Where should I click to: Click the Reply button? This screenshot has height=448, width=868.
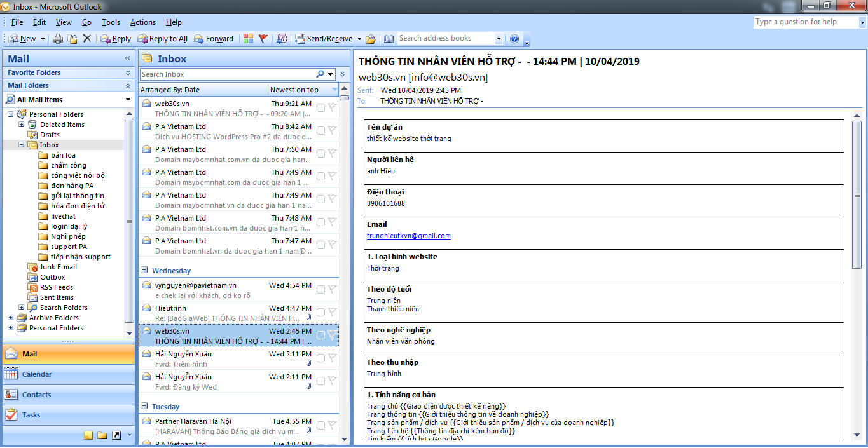[x=116, y=39]
